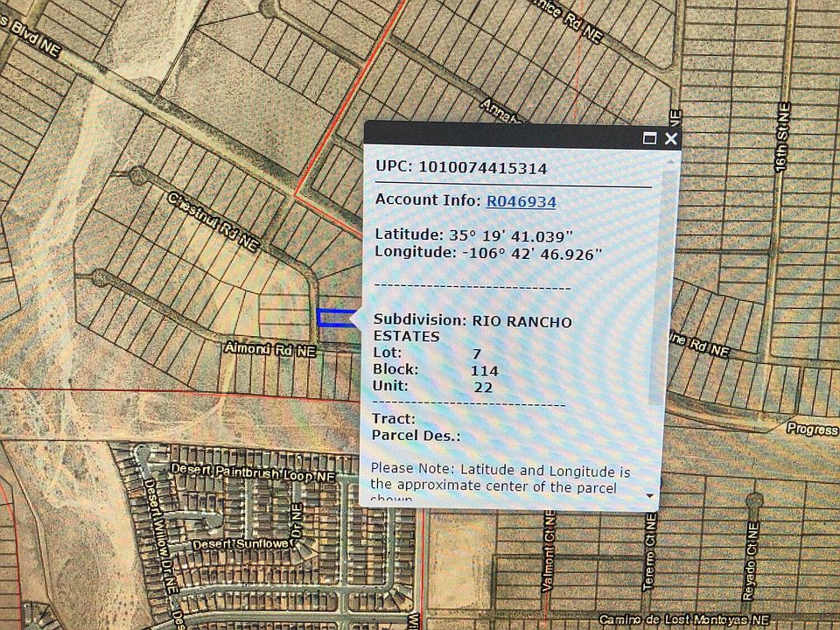
Task: Click the Block value 114
Action: click(484, 371)
